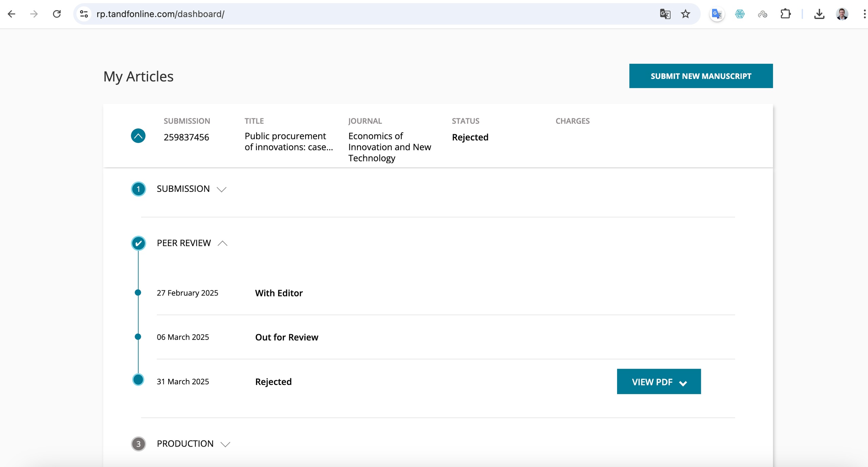This screenshot has height=467, width=868.
Task: Open the VIEW PDF dropdown
Action: [x=658, y=382]
